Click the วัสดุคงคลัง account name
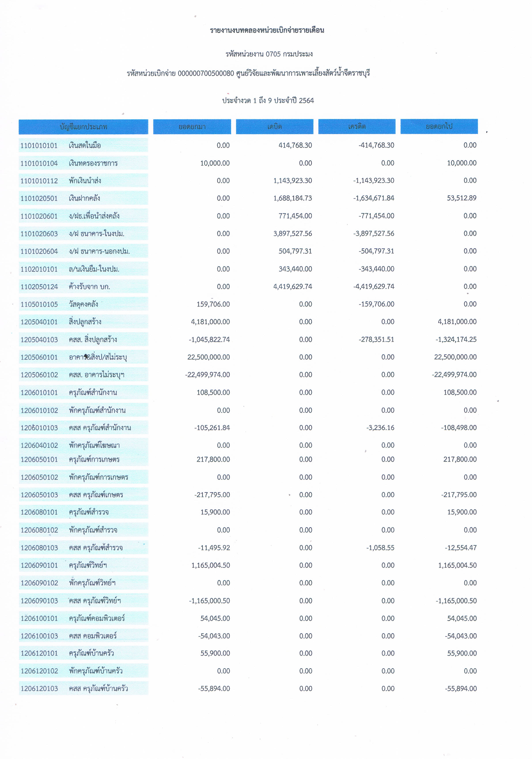532x759 pixels. [83, 304]
